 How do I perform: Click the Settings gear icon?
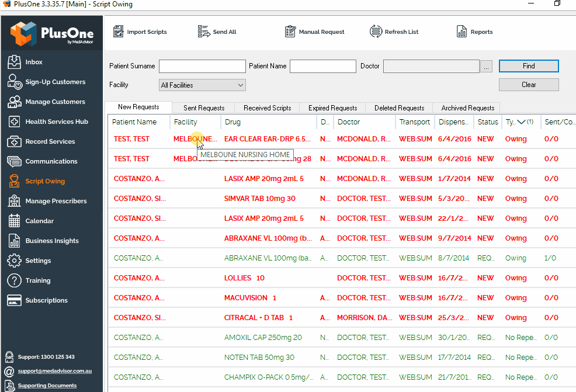point(15,261)
